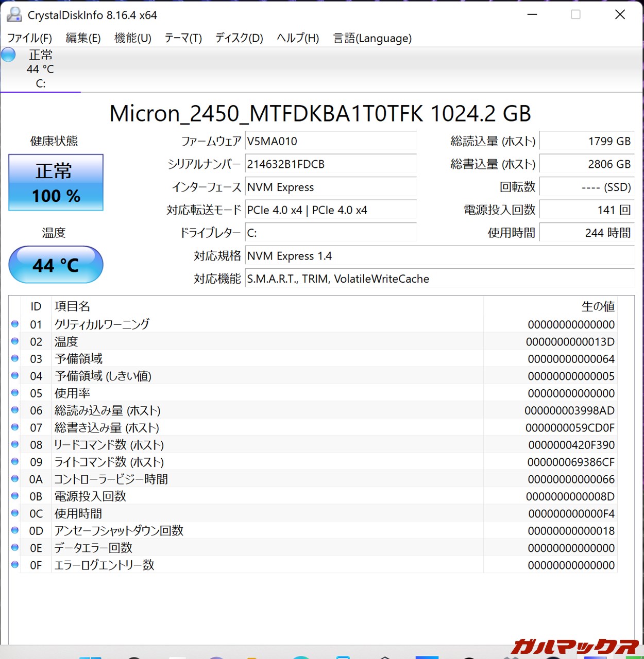Click status dot beside 使用率 row
The image size is (644, 659).
point(15,393)
